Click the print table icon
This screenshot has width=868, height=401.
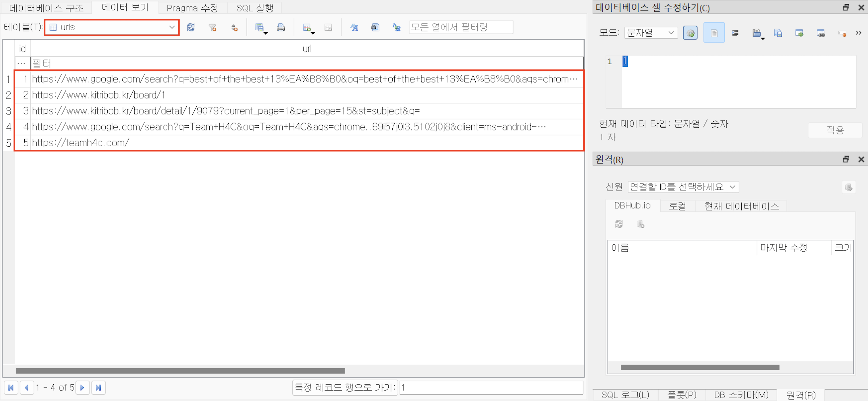point(280,27)
